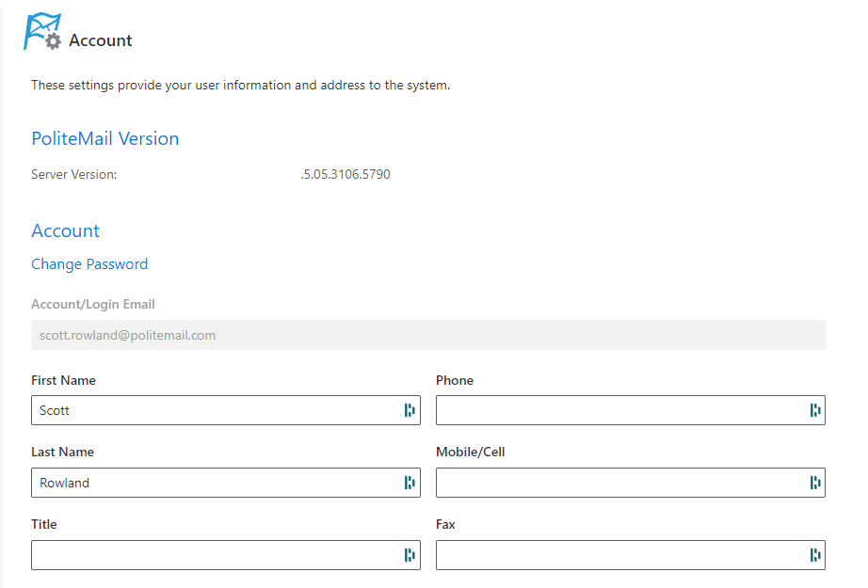Click the PoliteMail Version section heading
The width and height of the screenshot is (868, 588).
click(x=104, y=139)
